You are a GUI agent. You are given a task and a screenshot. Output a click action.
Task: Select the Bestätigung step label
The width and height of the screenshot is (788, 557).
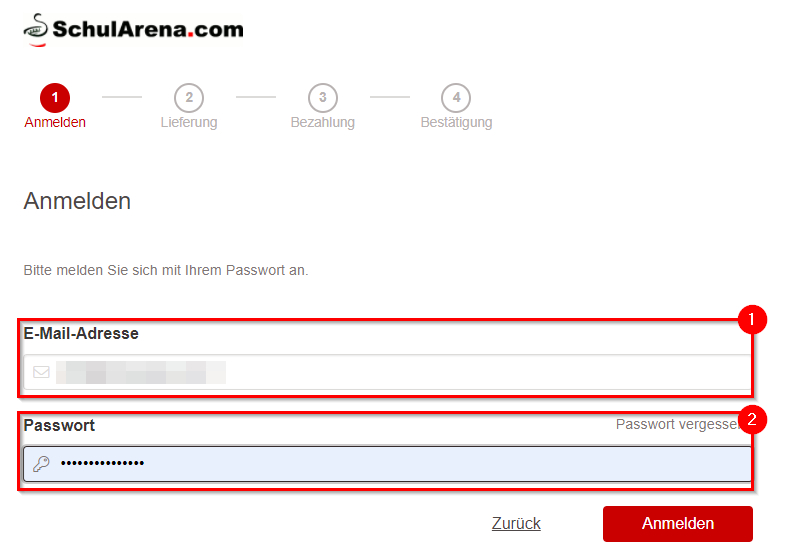click(x=456, y=123)
